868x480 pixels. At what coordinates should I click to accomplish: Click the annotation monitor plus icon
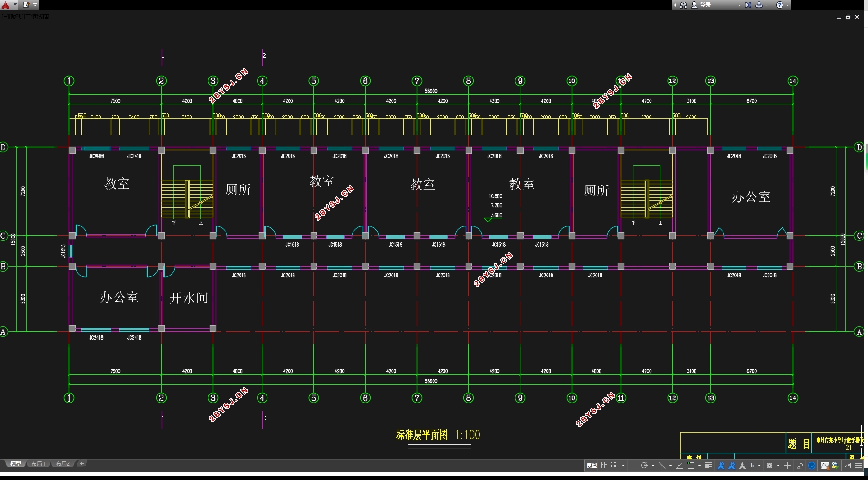(x=787, y=466)
